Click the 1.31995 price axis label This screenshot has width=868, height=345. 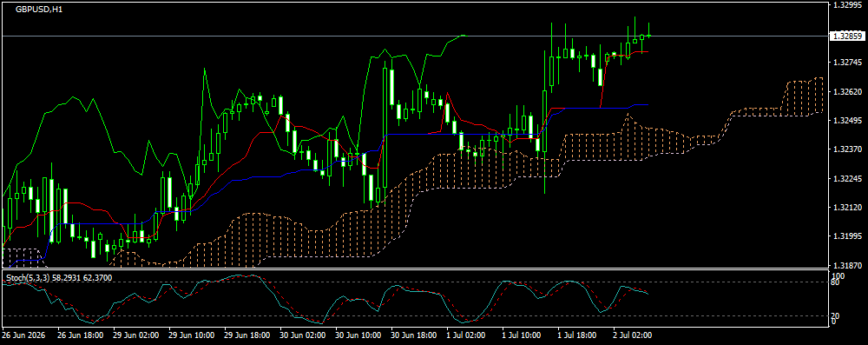click(847, 236)
